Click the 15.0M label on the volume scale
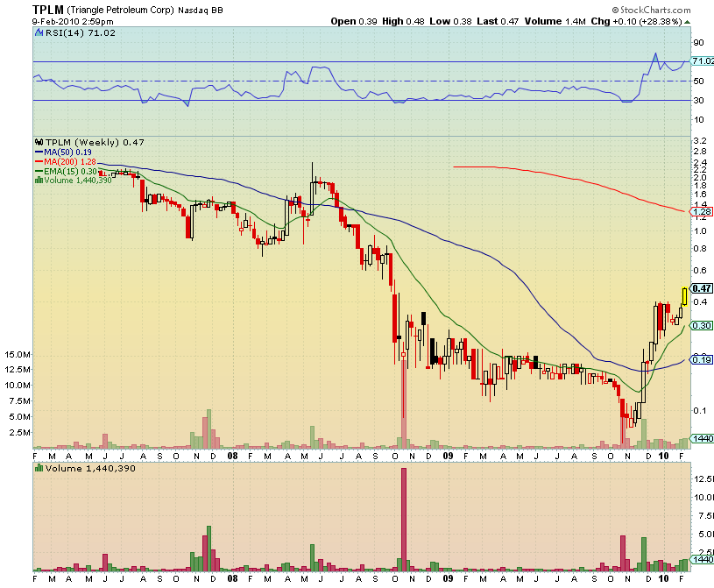The image size is (714, 588). [18, 355]
